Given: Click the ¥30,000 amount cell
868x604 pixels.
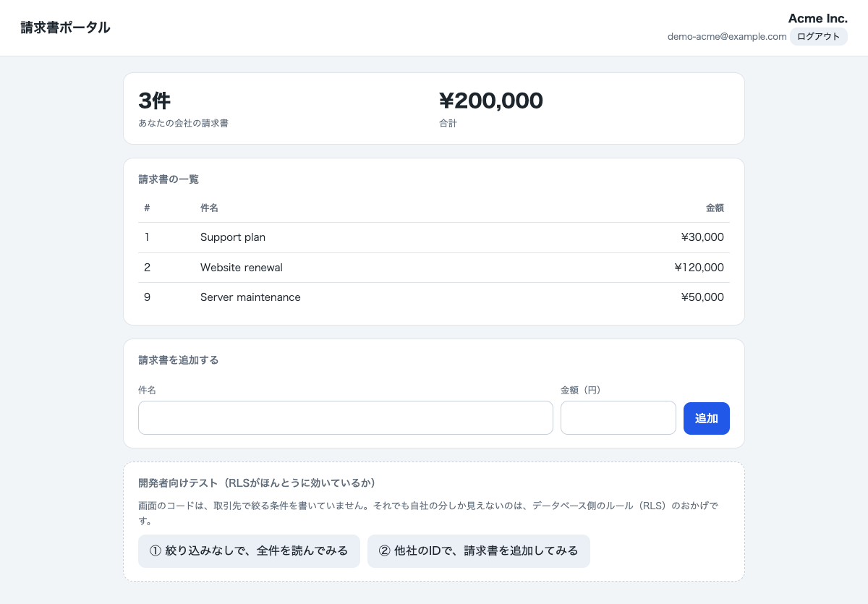Looking at the screenshot, I should pyautogui.click(x=702, y=237).
